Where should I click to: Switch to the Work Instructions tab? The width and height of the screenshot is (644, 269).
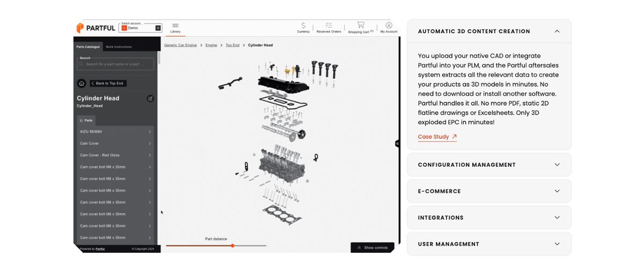click(x=119, y=47)
